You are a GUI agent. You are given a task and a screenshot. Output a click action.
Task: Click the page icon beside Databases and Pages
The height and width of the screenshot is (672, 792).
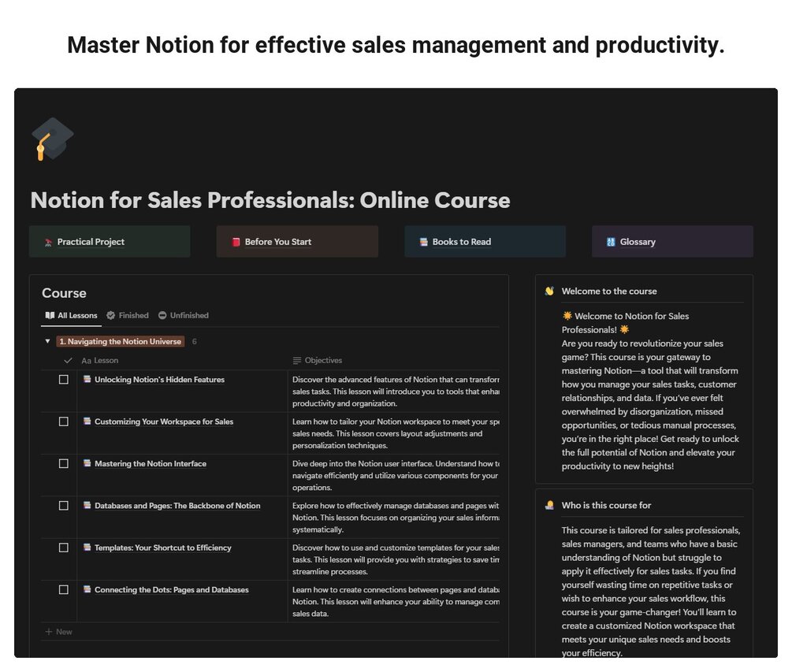click(87, 505)
